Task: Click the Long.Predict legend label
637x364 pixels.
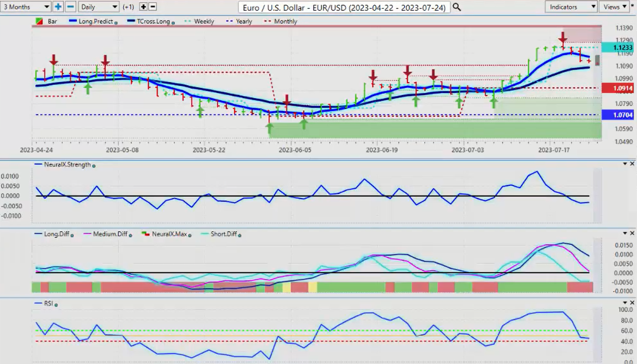Action: click(95, 21)
